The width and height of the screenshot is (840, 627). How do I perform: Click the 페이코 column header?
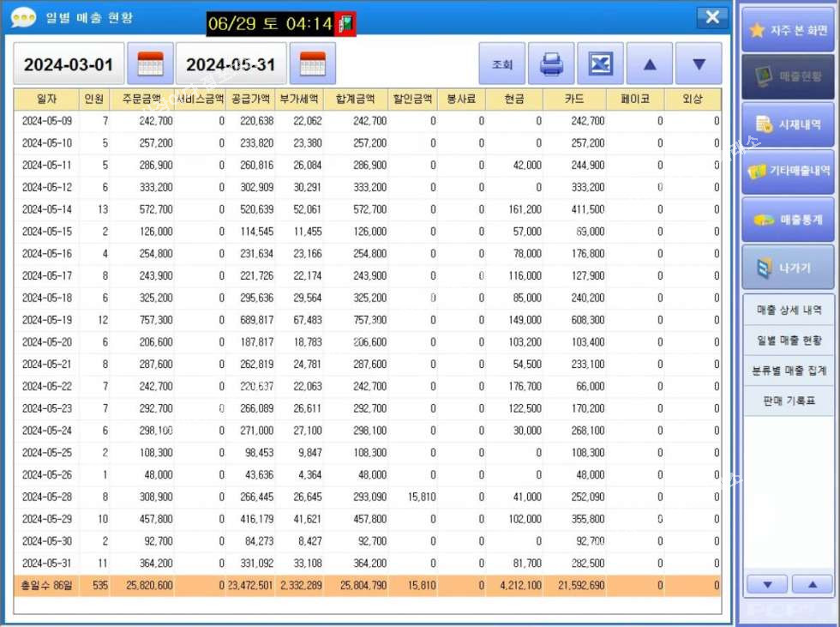(635, 99)
